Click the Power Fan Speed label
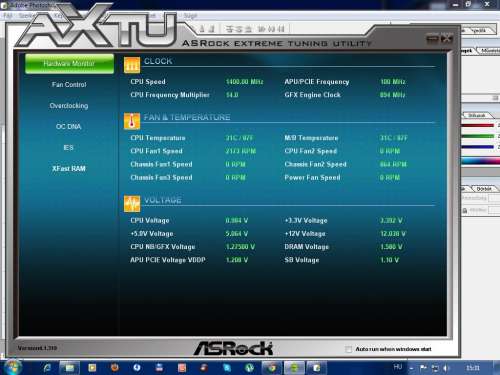 312,178
